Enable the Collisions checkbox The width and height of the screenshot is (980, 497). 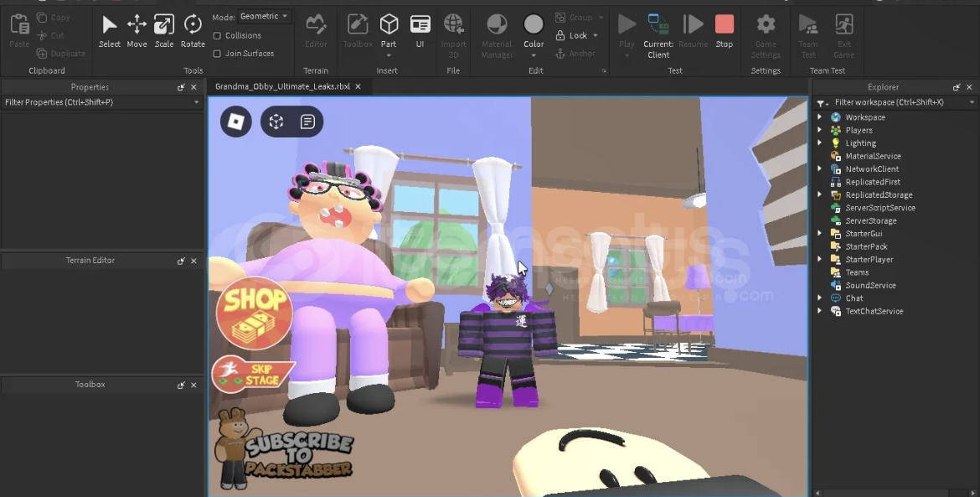tap(217, 36)
